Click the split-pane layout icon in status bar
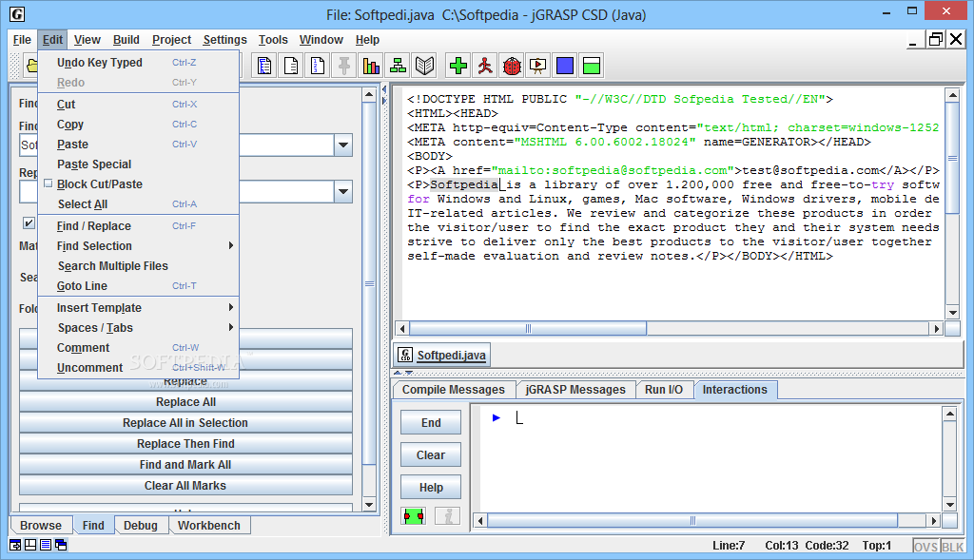The height and width of the screenshot is (560, 974). coord(30,545)
